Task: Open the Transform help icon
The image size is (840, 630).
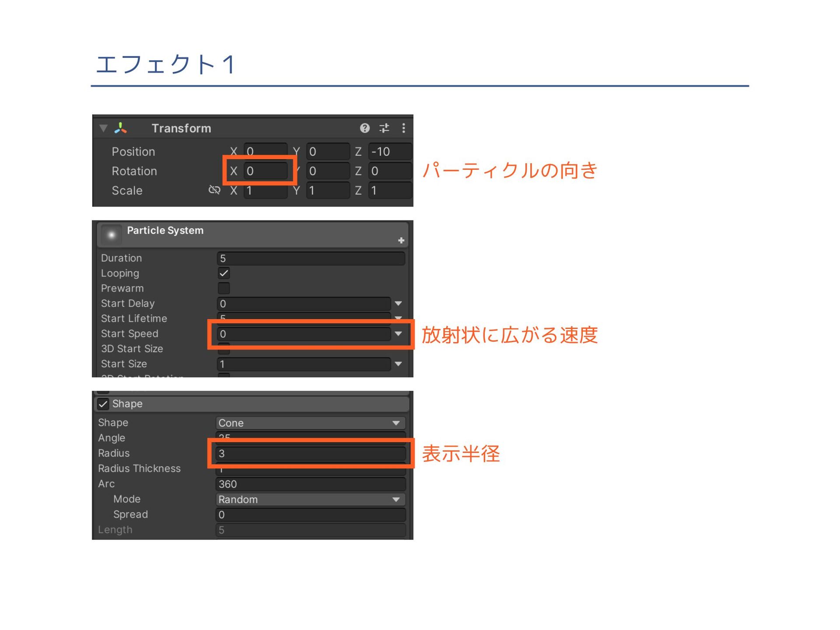Action: (364, 128)
